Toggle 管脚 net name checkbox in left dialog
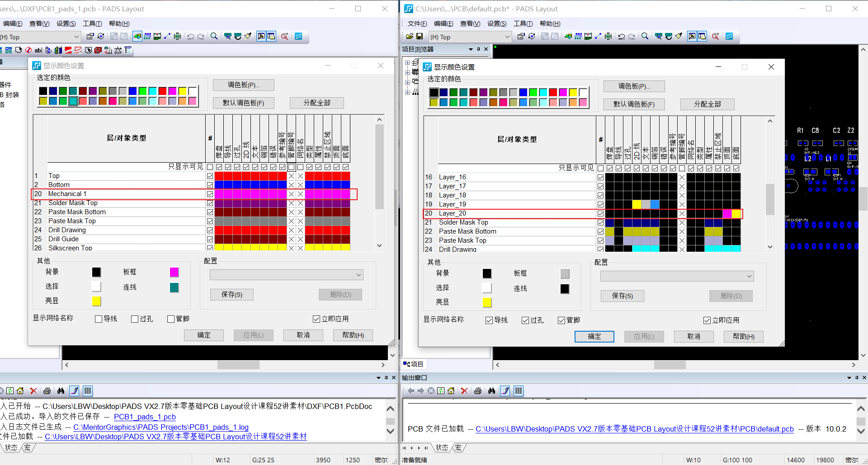The height and width of the screenshot is (465, 868). pos(170,319)
